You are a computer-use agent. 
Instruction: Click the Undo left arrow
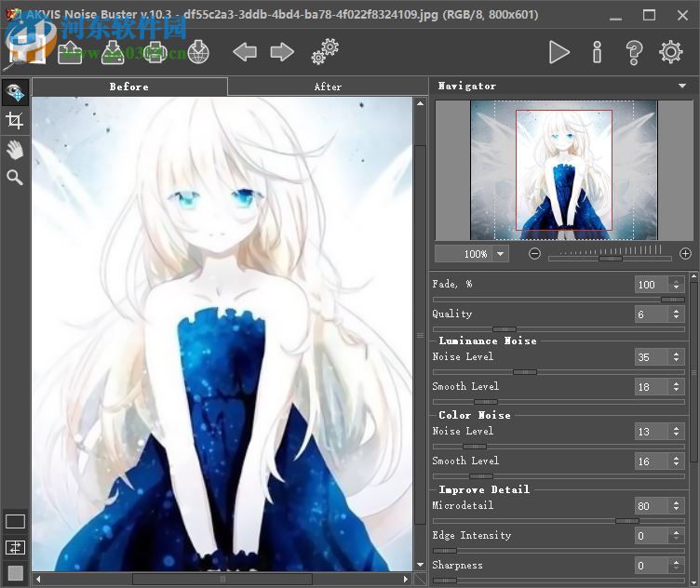coord(245,52)
